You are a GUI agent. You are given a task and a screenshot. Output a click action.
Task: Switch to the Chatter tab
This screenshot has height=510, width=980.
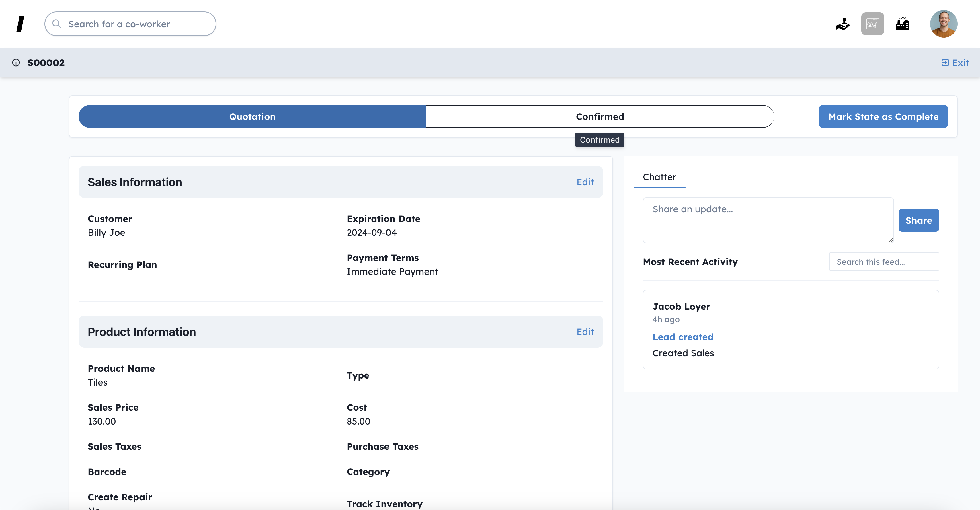(659, 177)
